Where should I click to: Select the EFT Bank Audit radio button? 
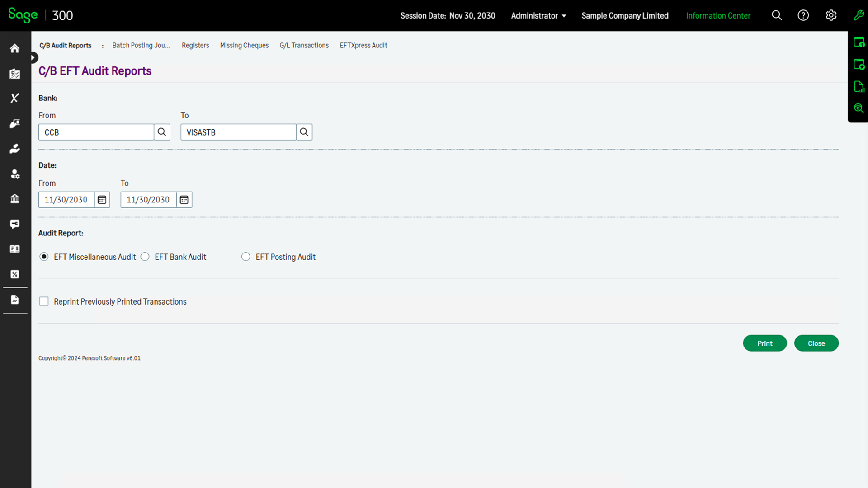click(x=145, y=256)
